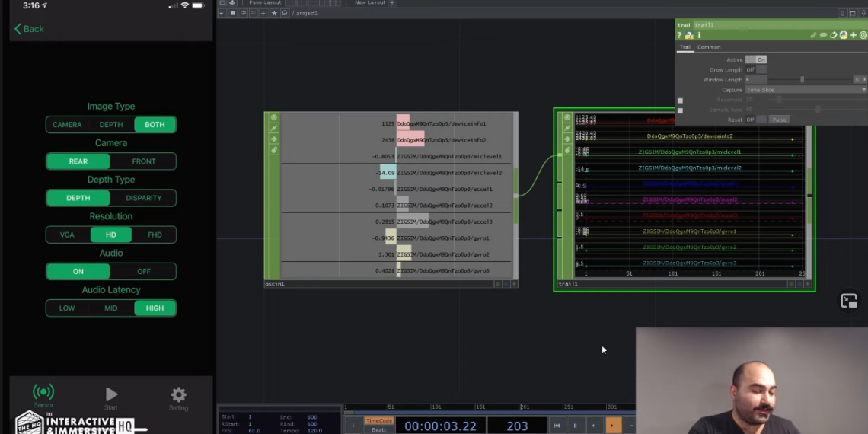Click the operator info 'i' icon
868x434 pixels.
(x=699, y=35)
